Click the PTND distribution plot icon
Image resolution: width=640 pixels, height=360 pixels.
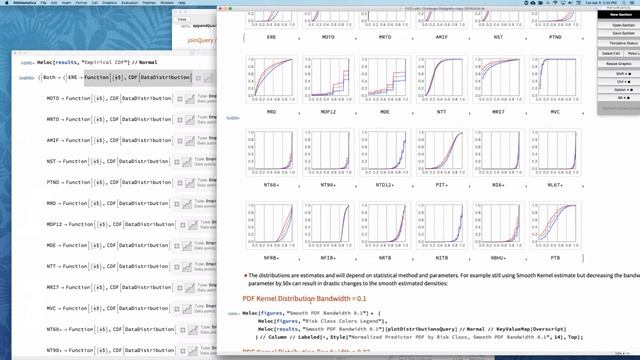(190, 183)
